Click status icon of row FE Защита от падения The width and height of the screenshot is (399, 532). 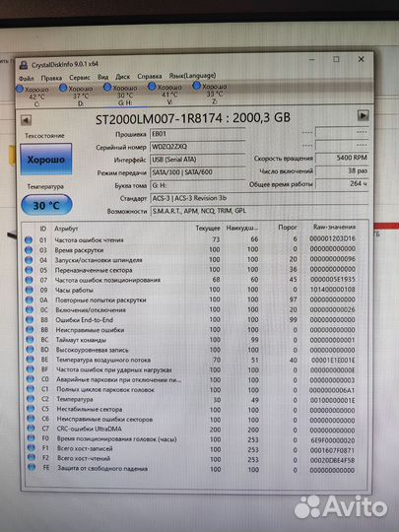[x=32, y=468]
